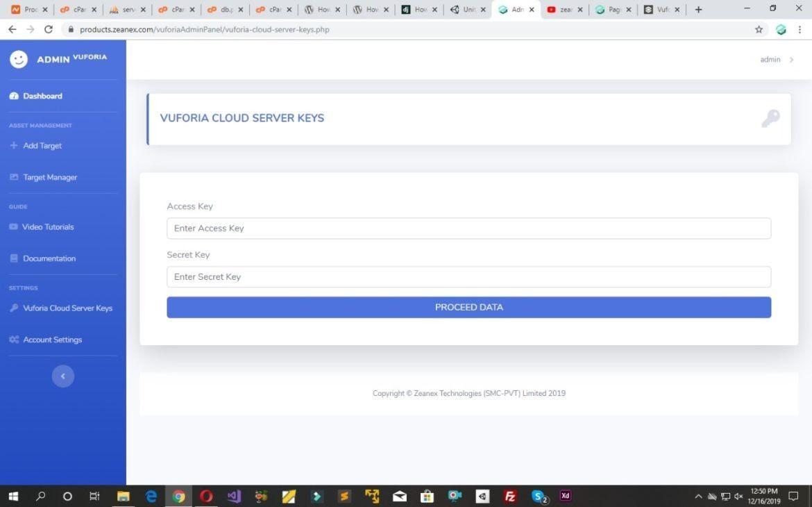Switch to the 'serv' tab
The height and width of the screenshot is (507, 812).
coord(128,9)
